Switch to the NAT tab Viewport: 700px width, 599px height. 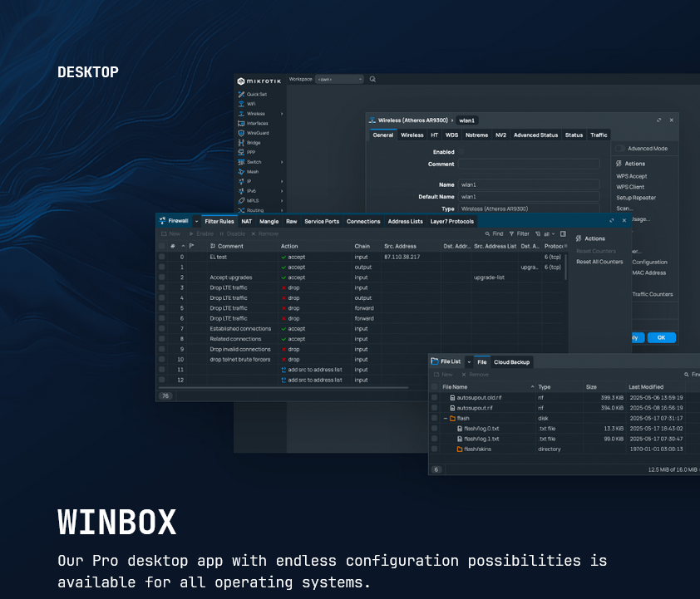tap(246, 221)
